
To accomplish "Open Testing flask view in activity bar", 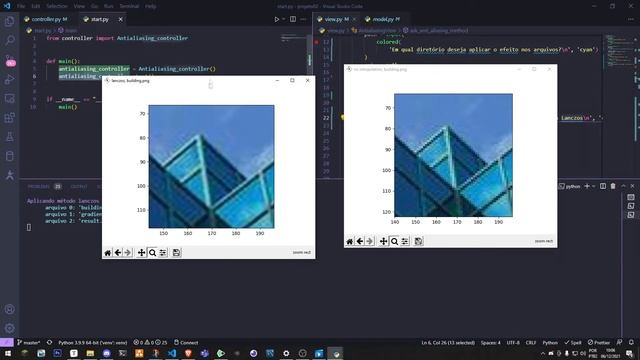I will coord(9,137).
